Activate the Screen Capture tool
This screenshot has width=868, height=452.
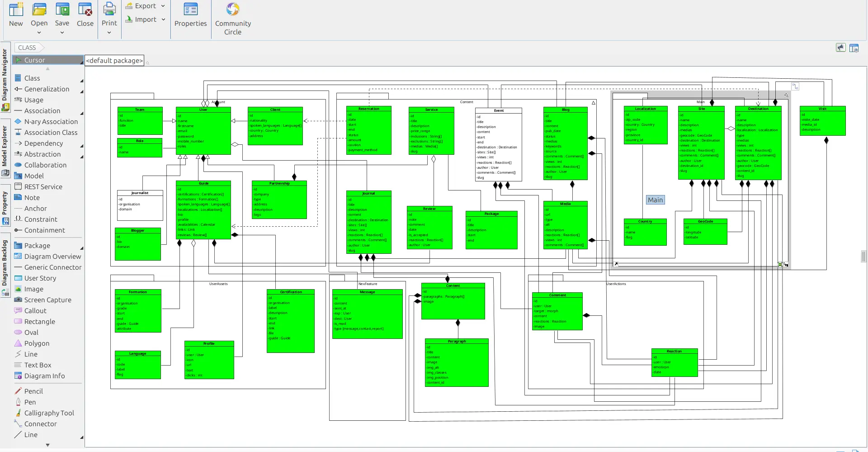pyautogui.click(x=47, y=300)
